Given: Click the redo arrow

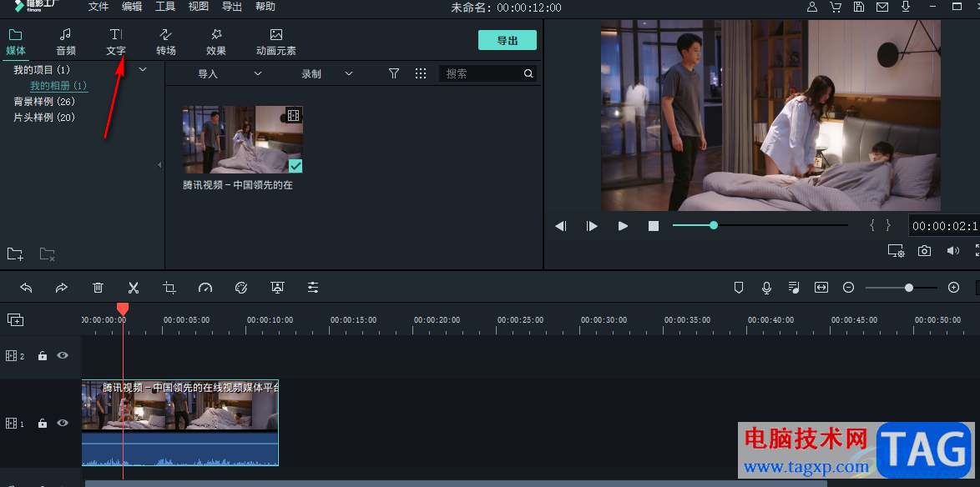Looking at the screenshot, I should [61, 287].
